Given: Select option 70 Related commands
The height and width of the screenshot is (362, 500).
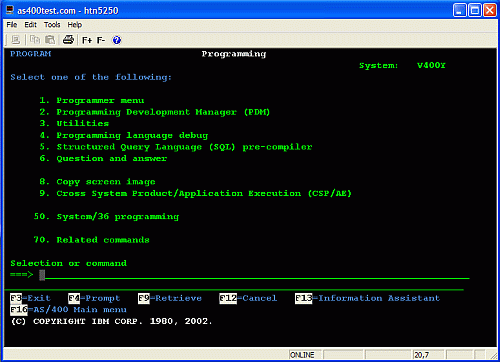Looking at the screenshot, I should 92,240.
